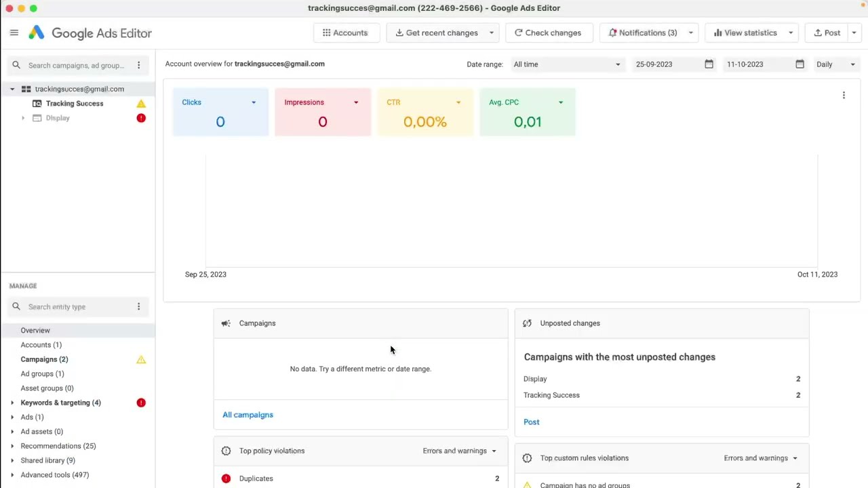Click Top policy violations clock icon
This screenshot has width=868, height=488.
(226, 451)
